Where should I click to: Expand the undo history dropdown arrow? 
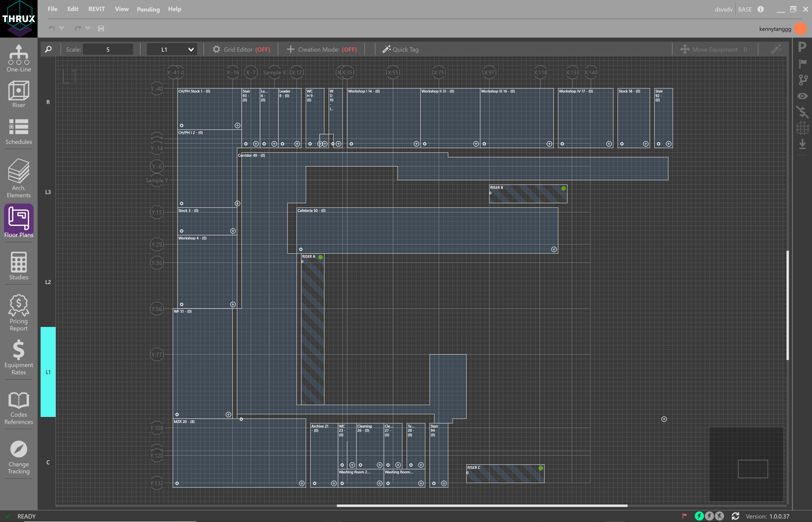[x=62, y=29]
